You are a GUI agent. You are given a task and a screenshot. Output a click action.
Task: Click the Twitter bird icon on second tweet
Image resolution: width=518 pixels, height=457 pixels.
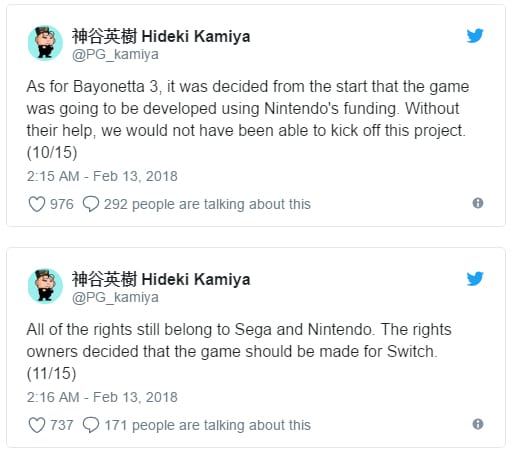[475, 279]
